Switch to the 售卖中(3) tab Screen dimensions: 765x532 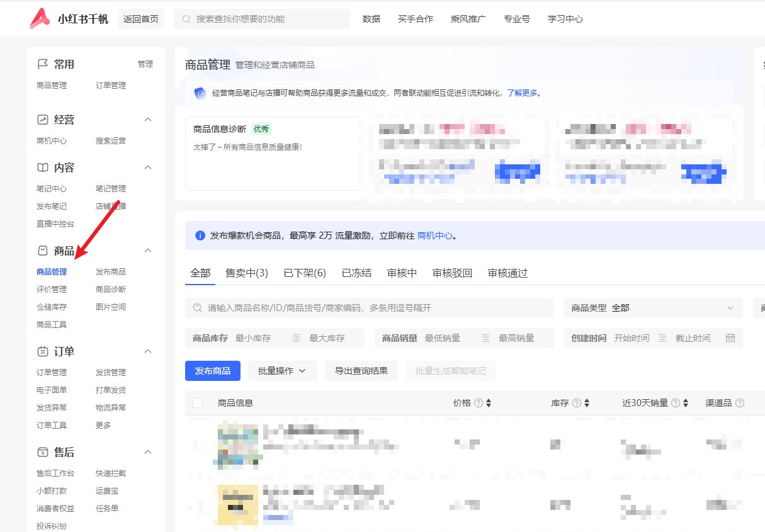pyautogui.click(x=246, y=273)
